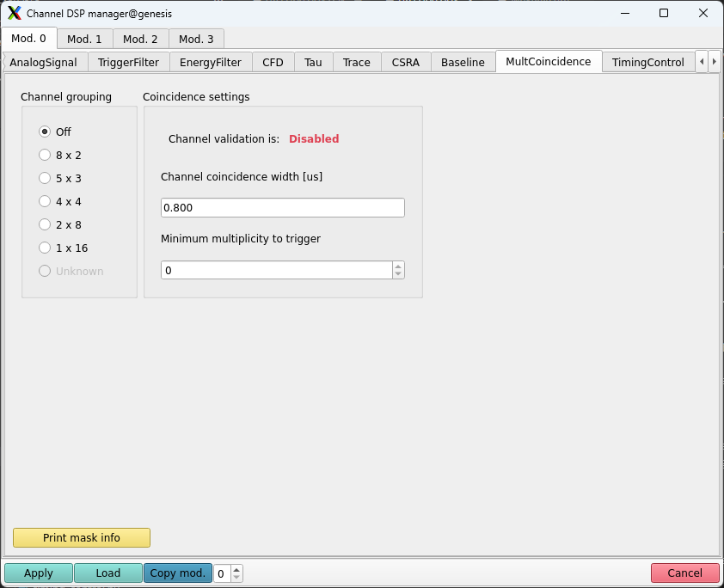Open the CSRA tab
This screenshot has height=588, width=724.
click(x=407, y=62)
